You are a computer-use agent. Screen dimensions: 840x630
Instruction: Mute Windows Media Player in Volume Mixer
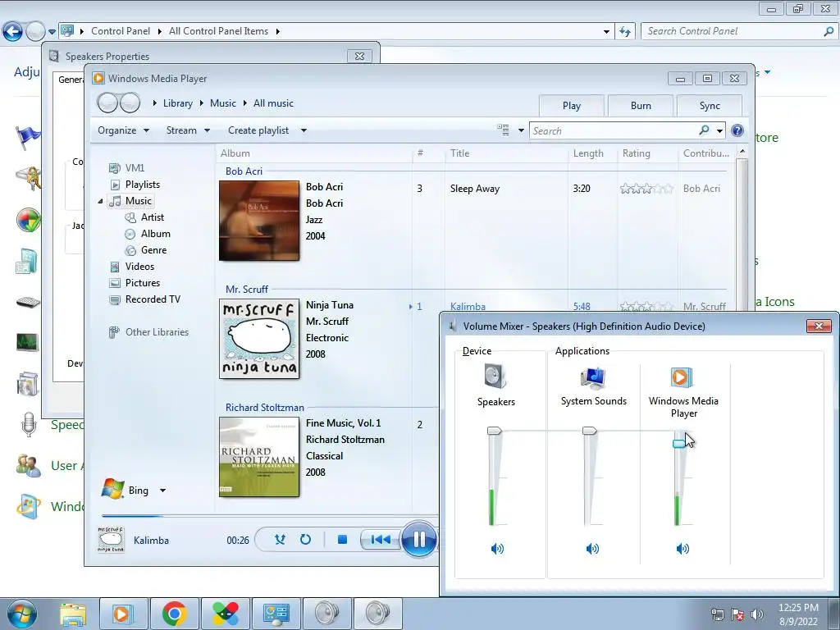coord(682,548)
